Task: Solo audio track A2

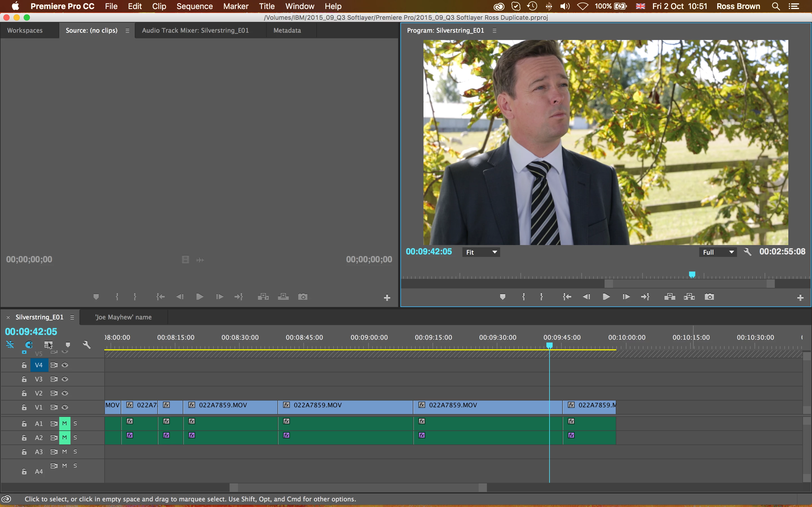Action: click(75, 437)
